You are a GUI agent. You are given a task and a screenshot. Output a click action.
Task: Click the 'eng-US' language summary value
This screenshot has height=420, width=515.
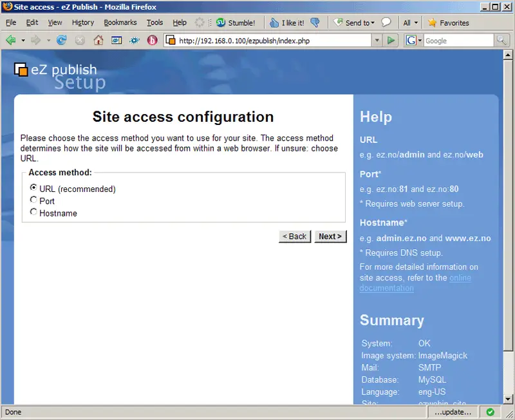431,392
